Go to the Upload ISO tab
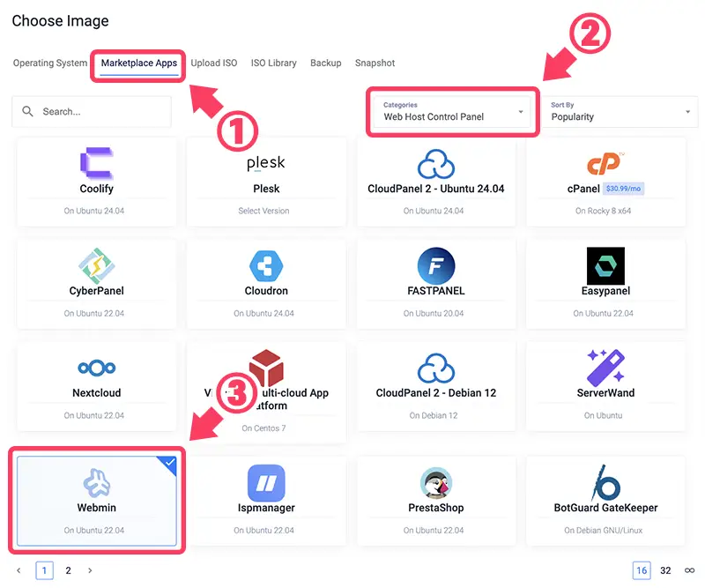This screenshot has width=705, height=588. (214, 63)
